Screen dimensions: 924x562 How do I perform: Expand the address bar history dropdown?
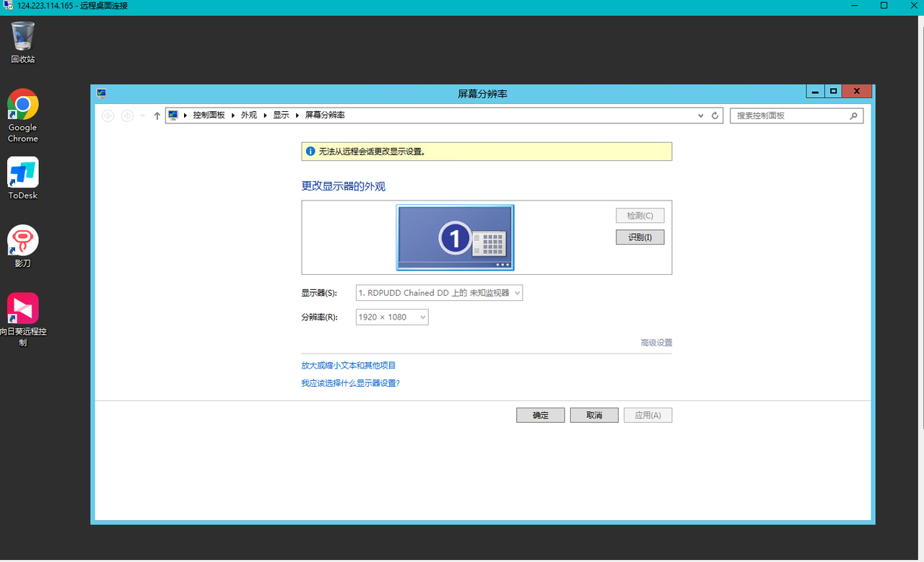tap(700, 115)
